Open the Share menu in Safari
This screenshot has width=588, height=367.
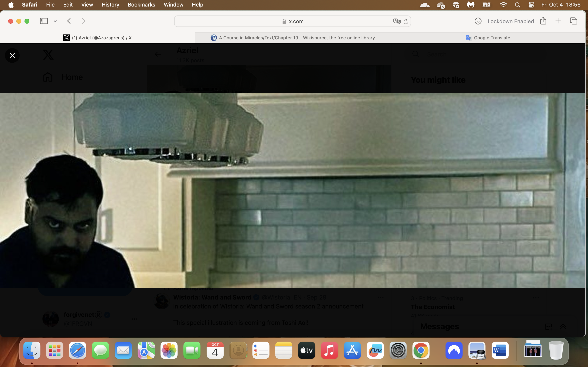pos(543,21)
